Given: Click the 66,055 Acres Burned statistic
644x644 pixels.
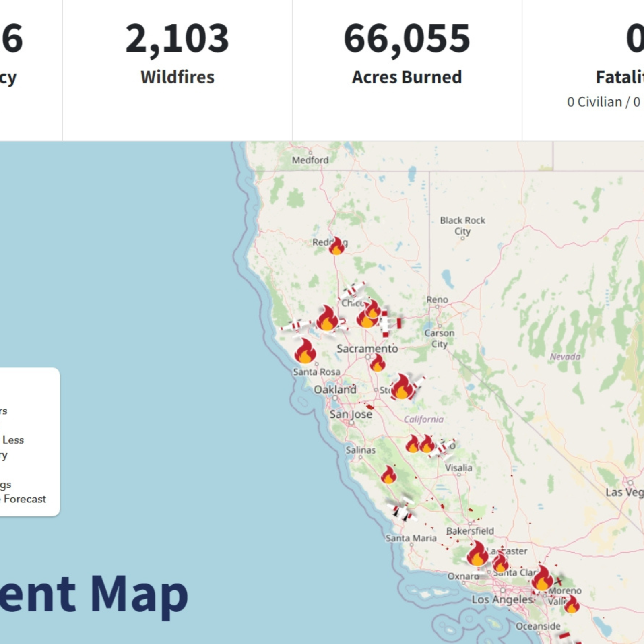Looking at the screenshot, I should point(407,52).
